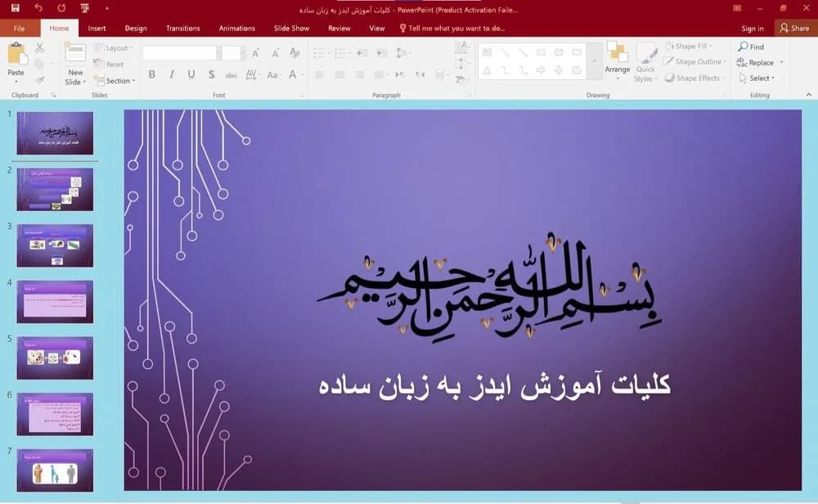Open Clipboard pane dialog launcher
818x504 pixels.
53,95
